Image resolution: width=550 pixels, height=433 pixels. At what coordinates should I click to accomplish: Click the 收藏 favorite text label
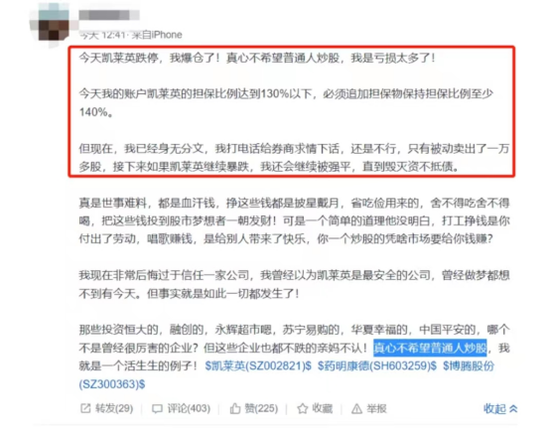point(322,408)
